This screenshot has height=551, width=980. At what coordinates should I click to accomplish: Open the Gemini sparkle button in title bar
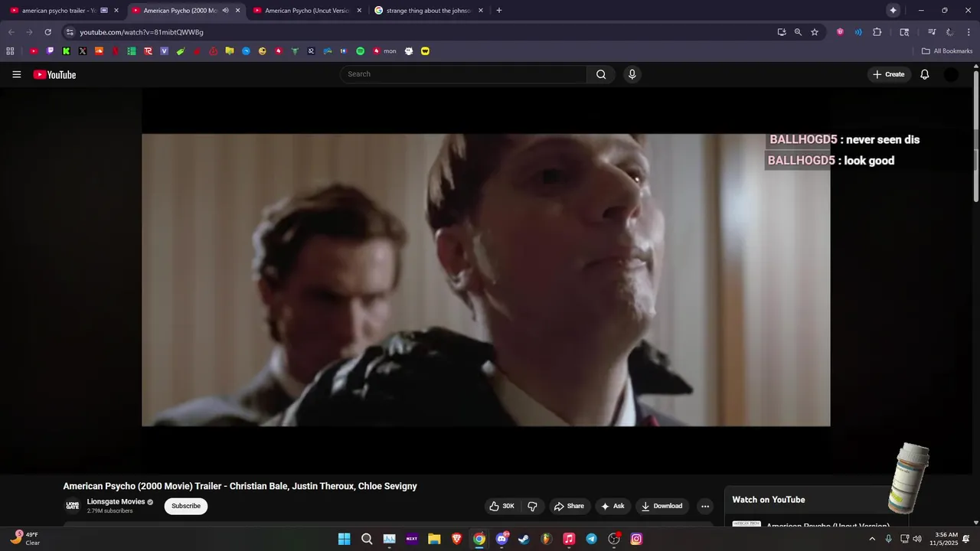tap(893, 11)
